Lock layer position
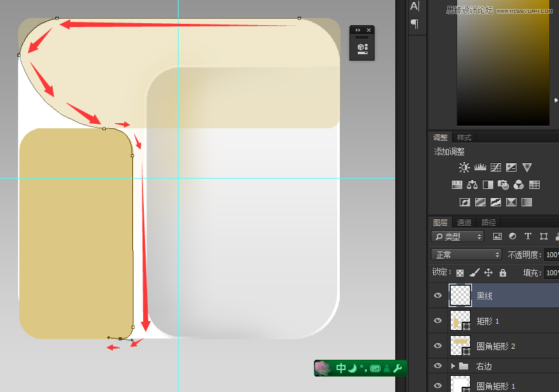The height and width of the screenshot is (392, 559). click(x=489, y=273)
